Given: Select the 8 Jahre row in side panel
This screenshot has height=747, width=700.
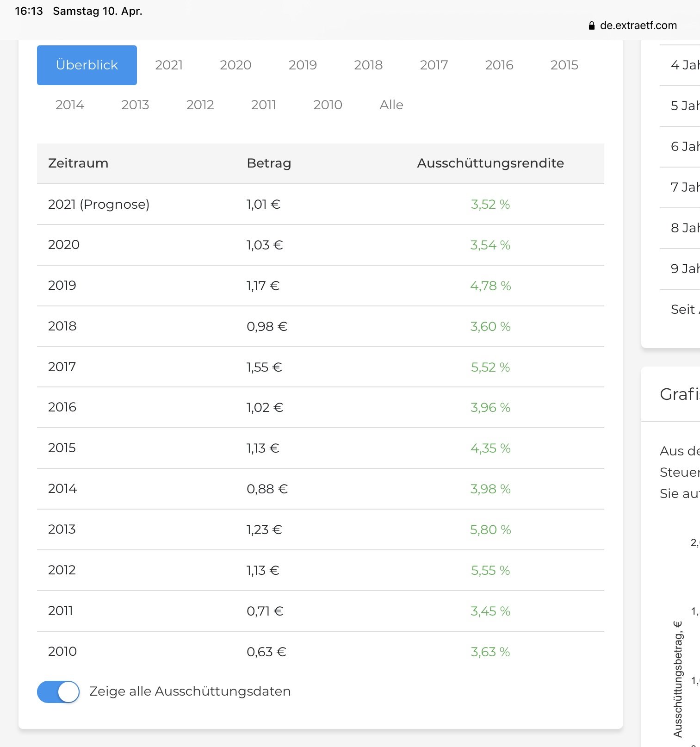Looking at the screenshot, I should (x=680, y=228).
